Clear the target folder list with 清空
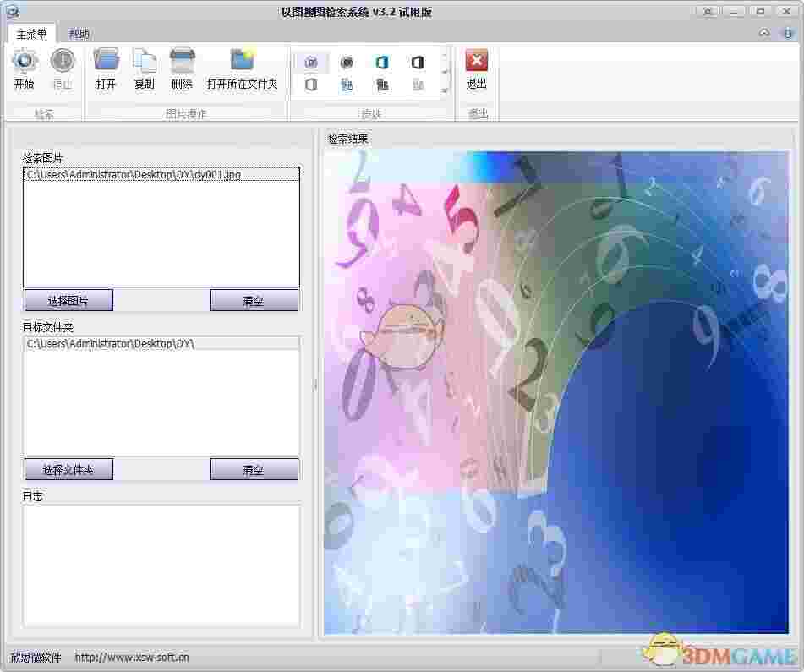 254,469
